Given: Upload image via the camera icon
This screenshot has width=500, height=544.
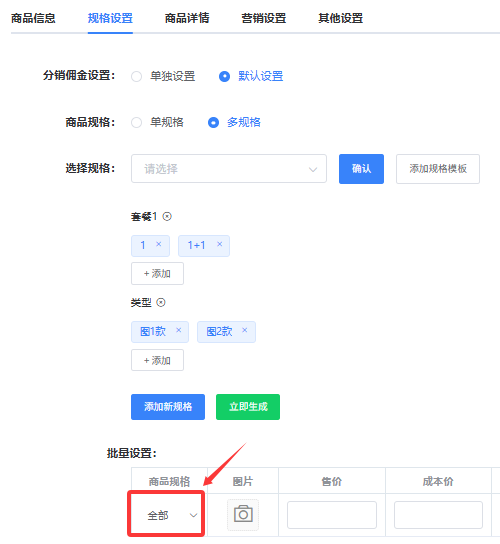Looking at the screenshot, I should click(243, 515).
